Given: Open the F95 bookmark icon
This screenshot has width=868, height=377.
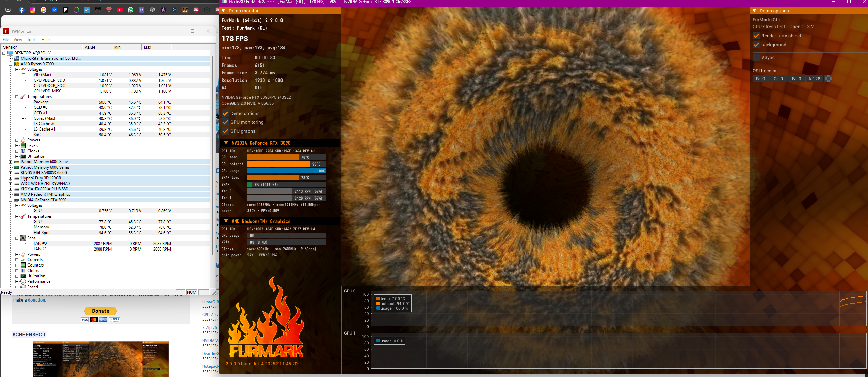Looking at the screenshot, I should pos(98,9).
